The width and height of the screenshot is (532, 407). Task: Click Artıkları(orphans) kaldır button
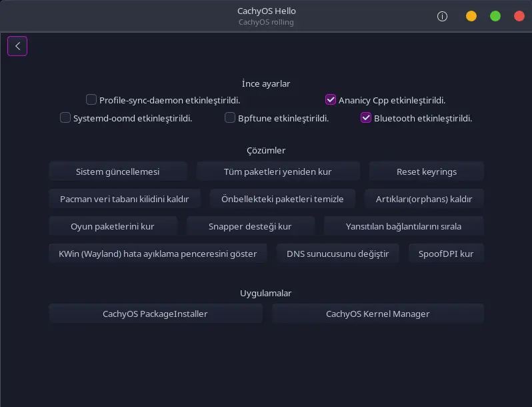[424, 199]
